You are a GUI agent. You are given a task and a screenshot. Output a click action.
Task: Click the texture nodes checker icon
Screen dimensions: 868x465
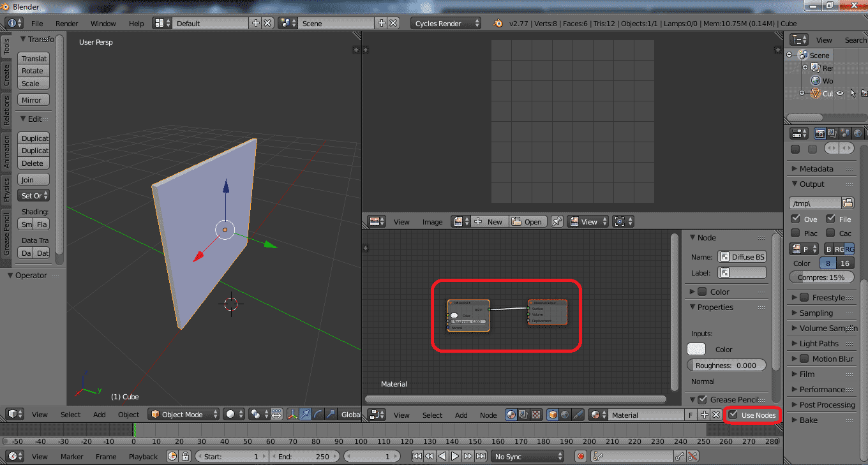(x=535, y=414)
